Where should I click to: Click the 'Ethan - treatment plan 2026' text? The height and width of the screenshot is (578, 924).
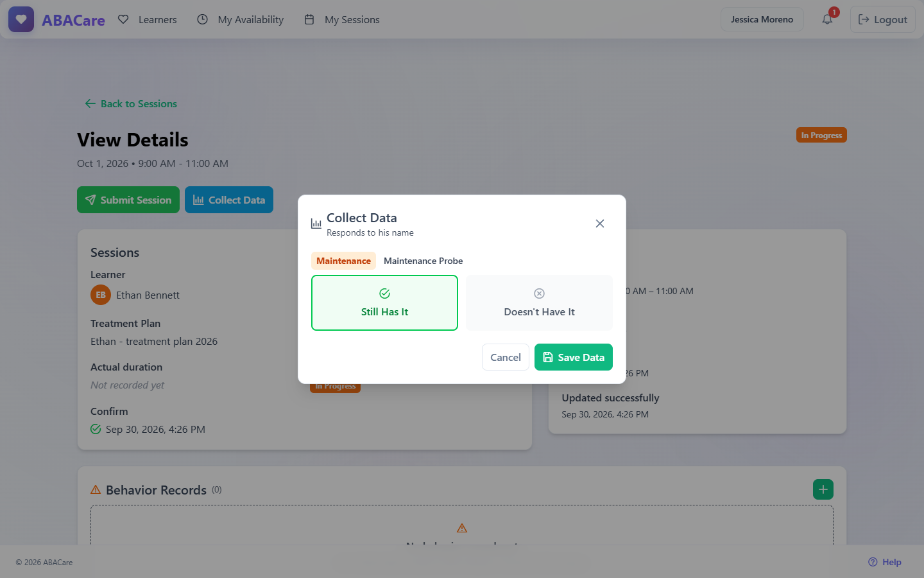[154, 341]
